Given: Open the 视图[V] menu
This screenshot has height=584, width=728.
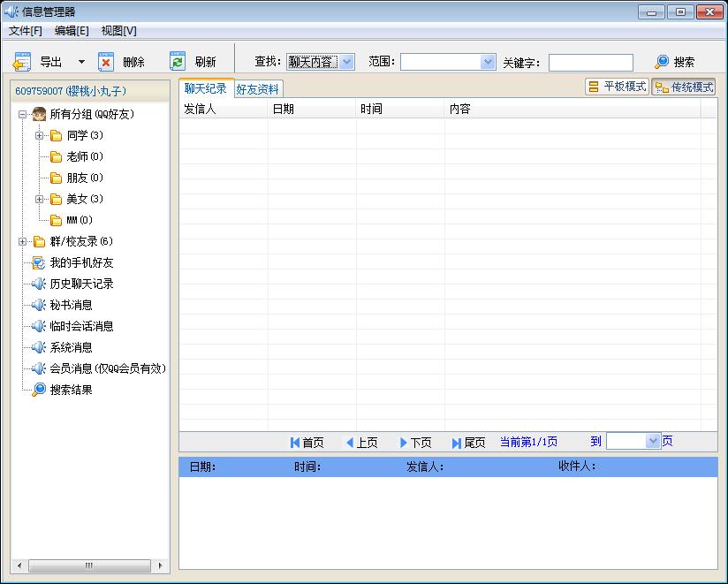Looking at the screenshot, I should pyautogui.click(x=119, y=31).
